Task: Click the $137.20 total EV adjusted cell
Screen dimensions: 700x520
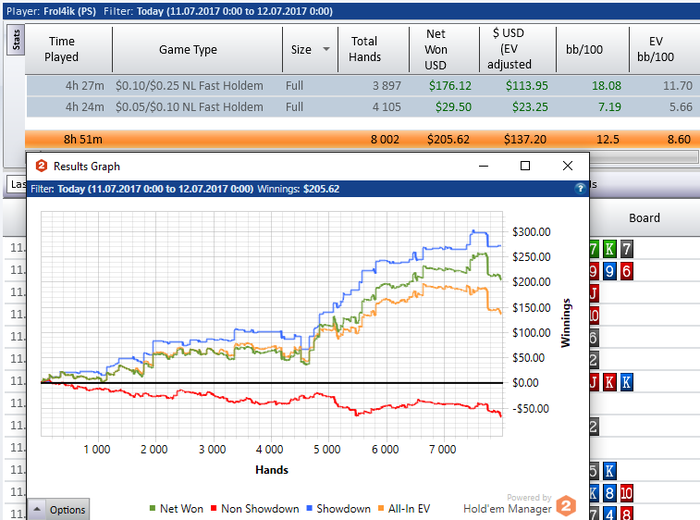Action: click(x=525, y=140)
